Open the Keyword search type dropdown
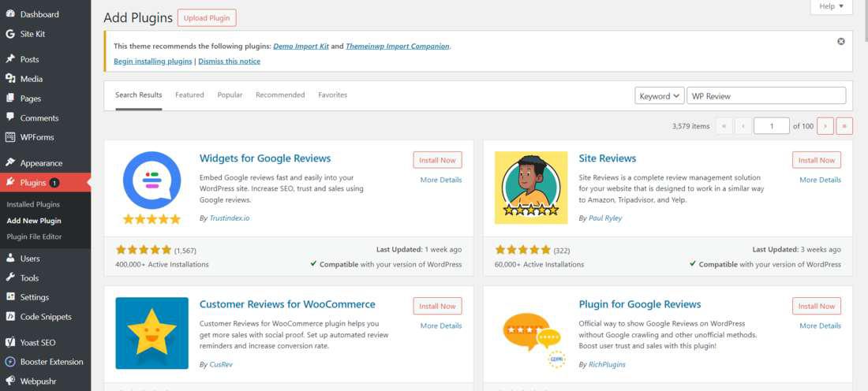The width and height of the screenshot is (868, 391). [x=659, y=96]
